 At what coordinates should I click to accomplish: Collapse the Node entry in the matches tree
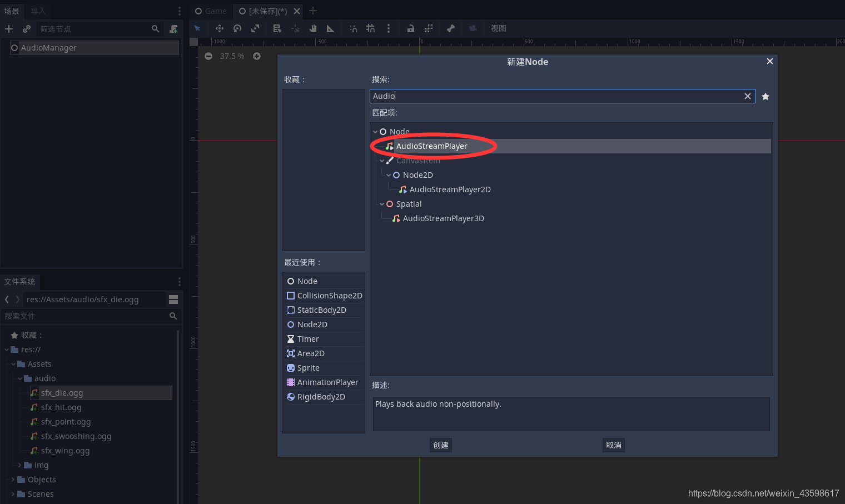(x=375, y=132)
